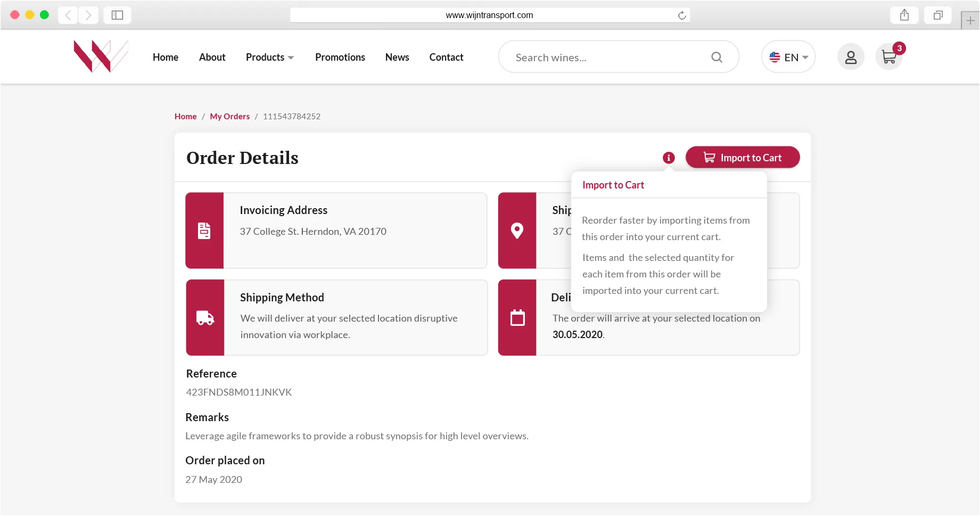This screenshot has width=980, height=517.
Task: Click the shopping cart icon with badge
Action: (889, 57)
